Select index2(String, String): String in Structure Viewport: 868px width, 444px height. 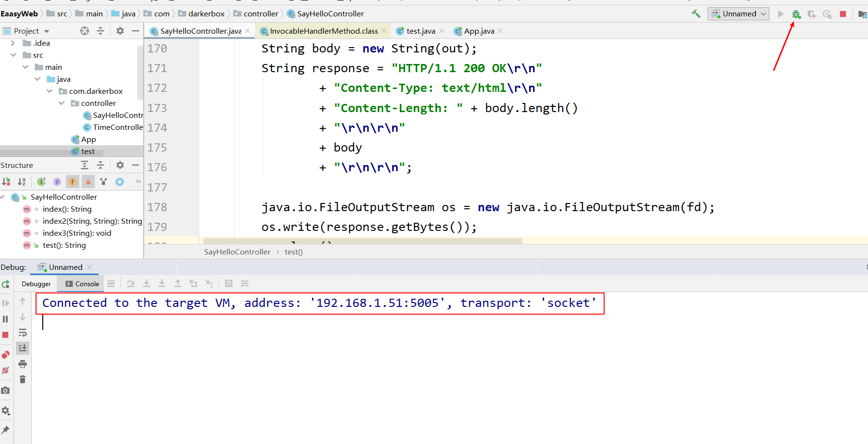(92, 221)
